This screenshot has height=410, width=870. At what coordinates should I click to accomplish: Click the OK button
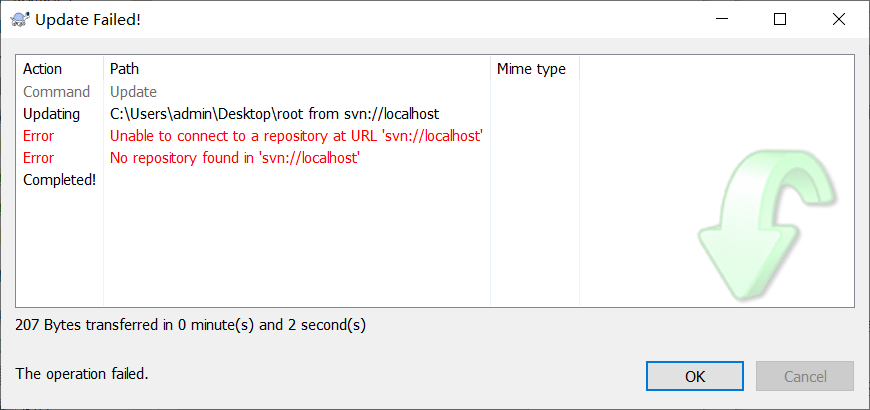pos(695,376)
